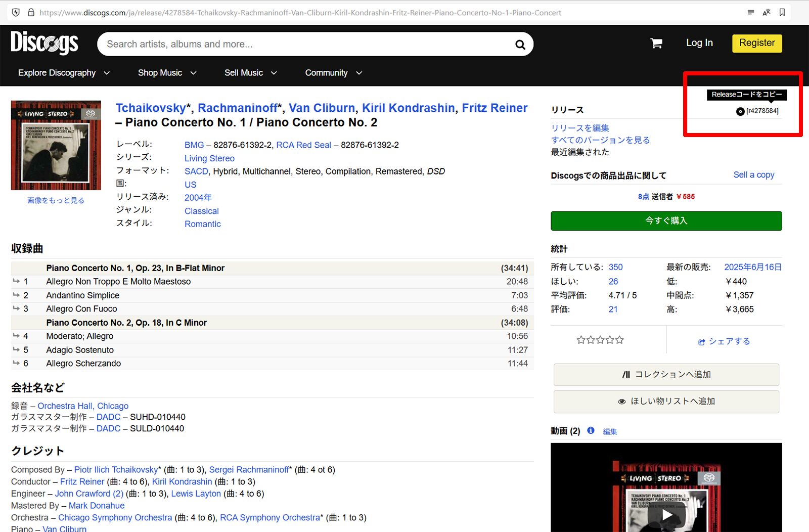The height and width of the screenshot is (532, 809).
Task: Click the US country link
Action: tap(190, 185)
